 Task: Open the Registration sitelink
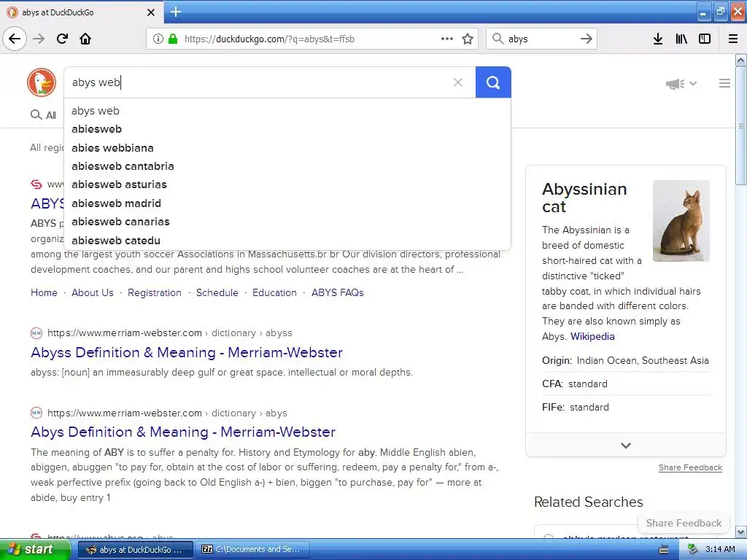click(x=155, y=292)
